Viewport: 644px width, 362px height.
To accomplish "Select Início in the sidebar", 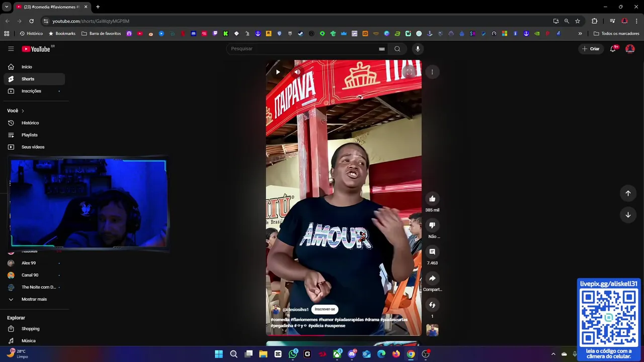I will click(x=34, y=67).
